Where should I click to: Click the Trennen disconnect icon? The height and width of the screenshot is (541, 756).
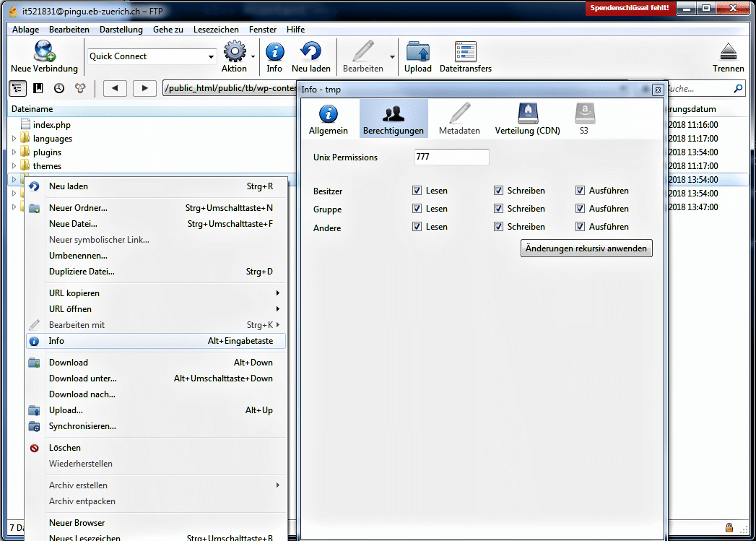coord(728,56)
